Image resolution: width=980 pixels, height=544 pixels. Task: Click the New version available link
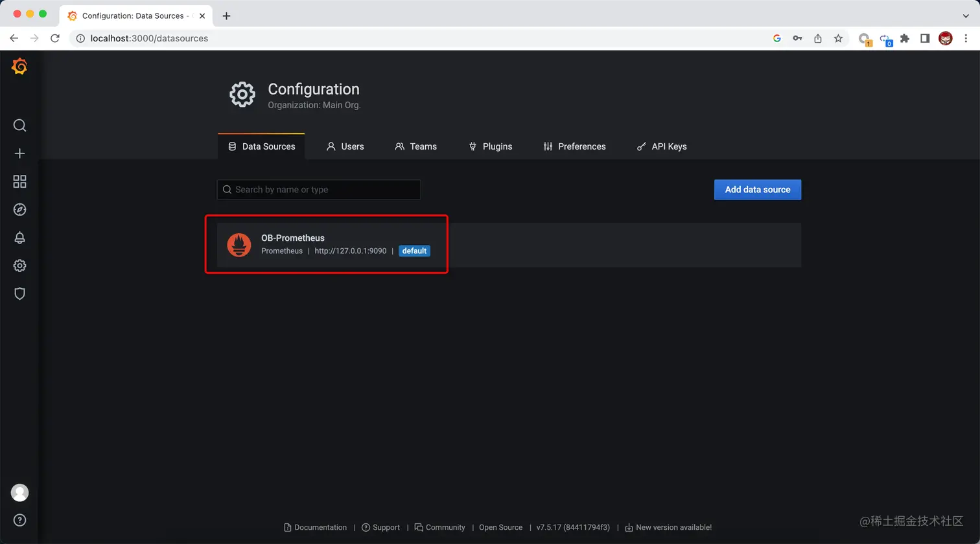point(668,527)
